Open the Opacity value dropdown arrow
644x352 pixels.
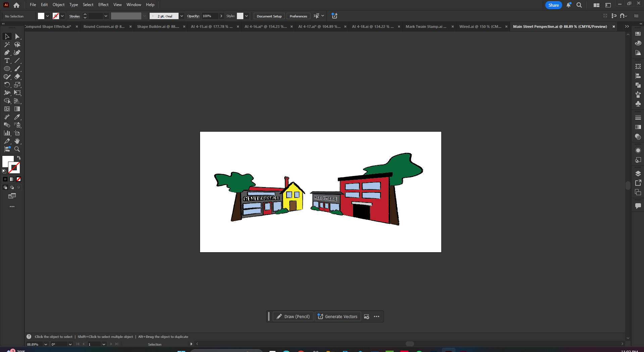tap(221, 16)
